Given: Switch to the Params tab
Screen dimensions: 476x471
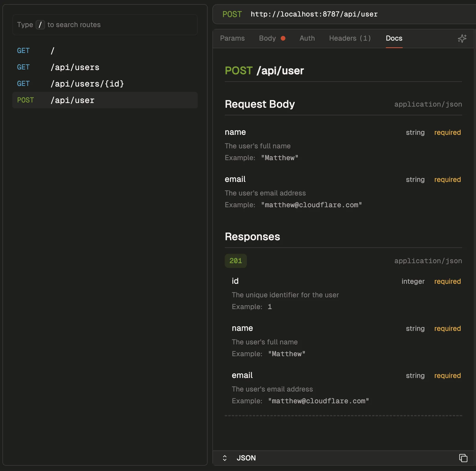Looking at the screenshot, I should 232,38.
